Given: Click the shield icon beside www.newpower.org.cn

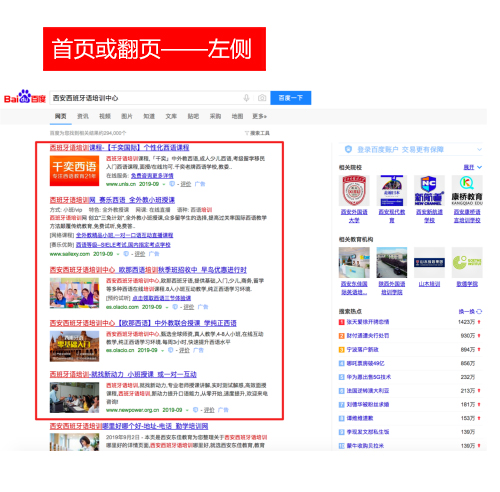Looking at the screenshot, I should point(196,410).
